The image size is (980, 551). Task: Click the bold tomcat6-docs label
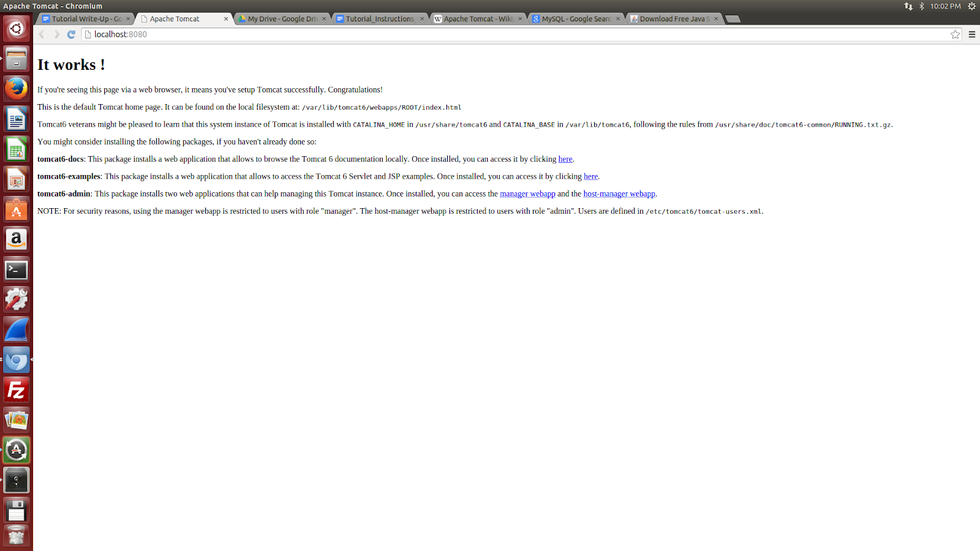point(60,159)
